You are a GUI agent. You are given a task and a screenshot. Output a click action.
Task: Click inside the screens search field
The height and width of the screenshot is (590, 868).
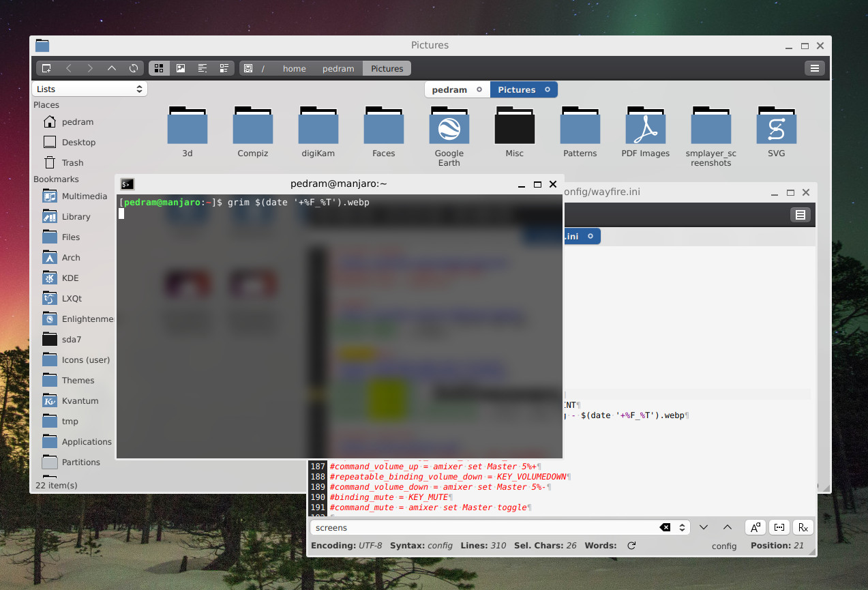[x=477, y=527]
